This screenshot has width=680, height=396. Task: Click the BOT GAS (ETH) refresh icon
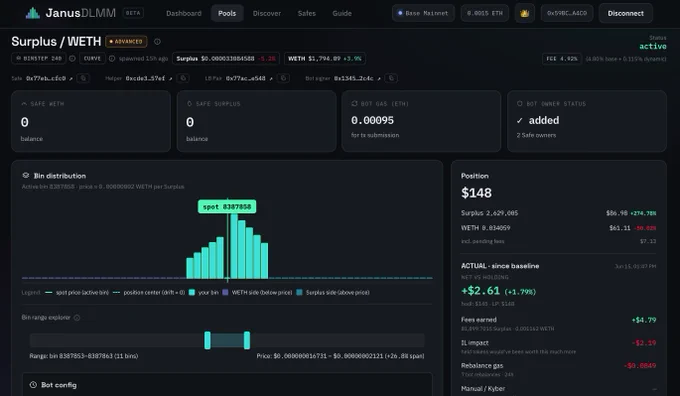coord(354,104)
